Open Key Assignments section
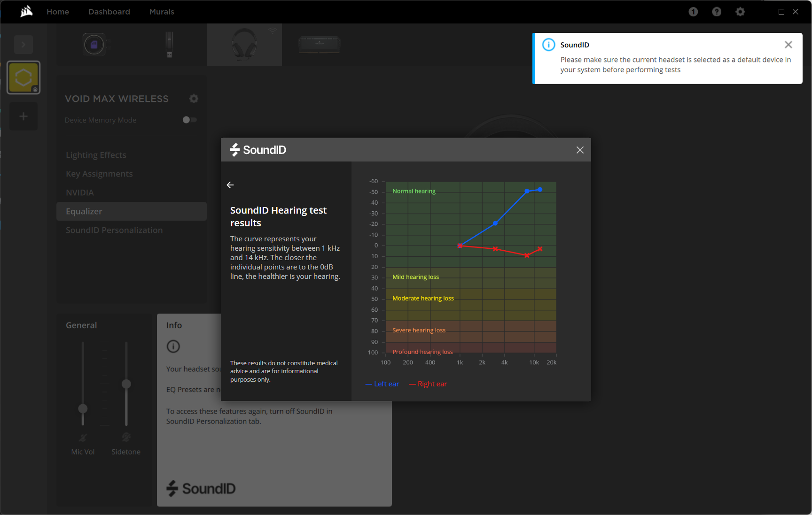 (99, 174)
